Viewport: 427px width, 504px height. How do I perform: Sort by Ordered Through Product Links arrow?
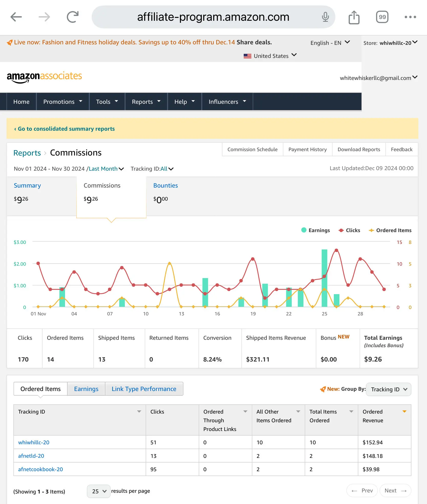point(245,412)
